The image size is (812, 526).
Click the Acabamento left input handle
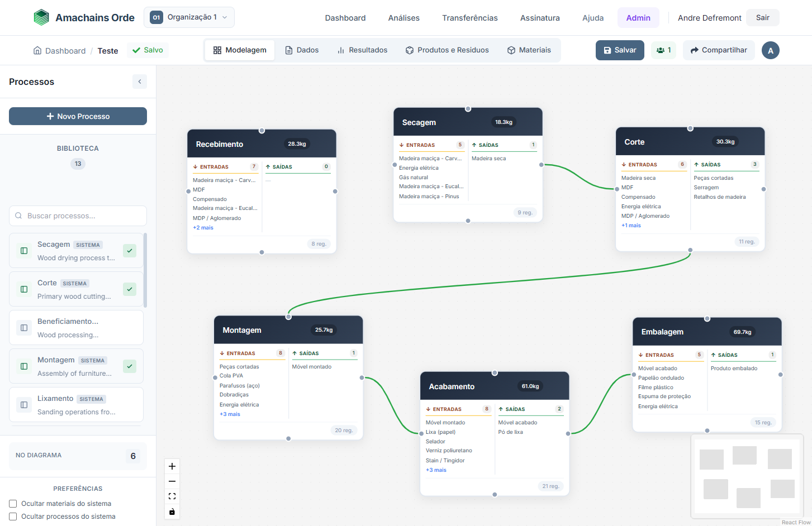[421, 433]
